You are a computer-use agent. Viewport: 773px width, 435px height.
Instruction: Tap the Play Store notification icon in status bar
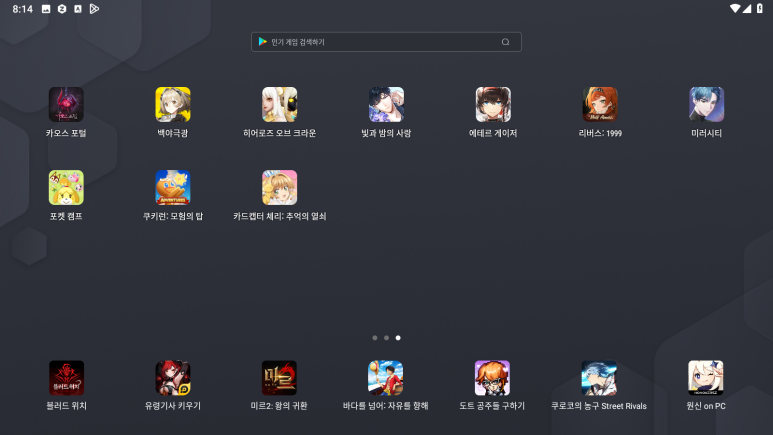94,9
